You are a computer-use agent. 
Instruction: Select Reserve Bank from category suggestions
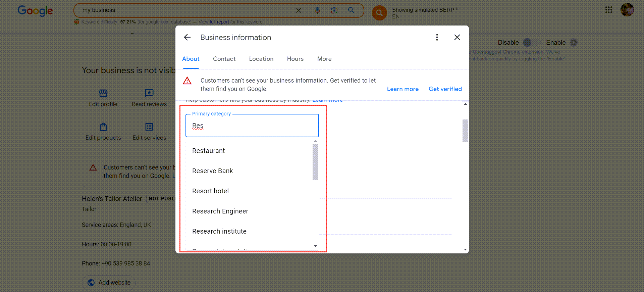(249, 171)
